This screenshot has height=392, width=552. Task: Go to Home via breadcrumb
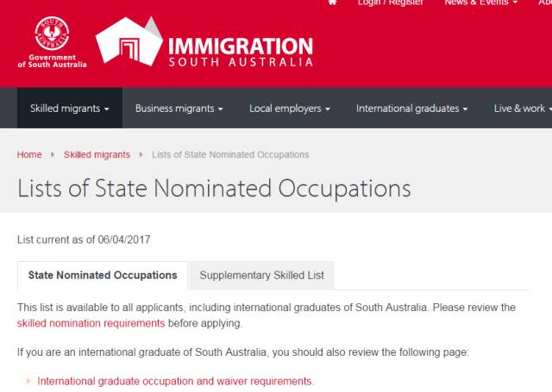point(29,155)
